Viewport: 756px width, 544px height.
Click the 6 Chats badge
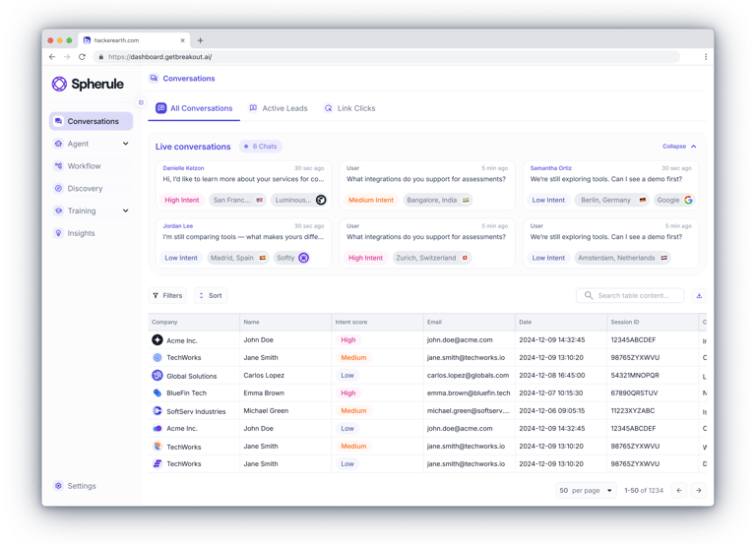click(261, 147)
